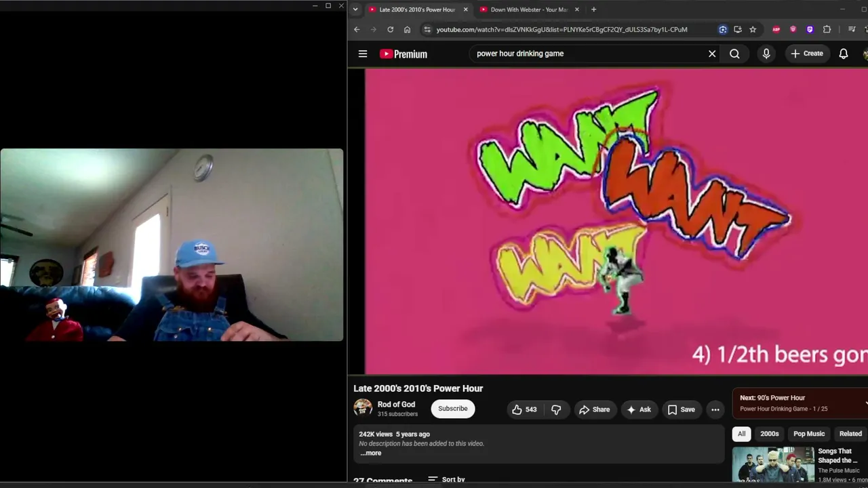
Task: Open the browser Extensions puzzle menu
Action: point(827,29)
